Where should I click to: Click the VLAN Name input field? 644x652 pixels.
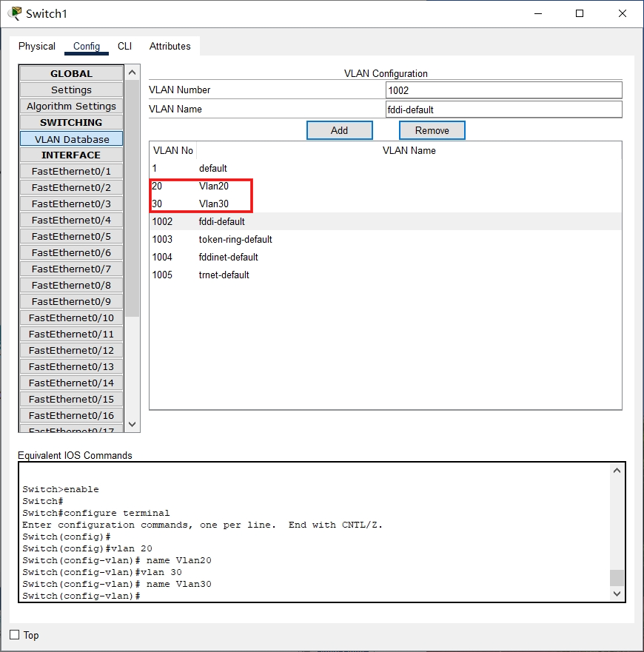coord(504,110)
